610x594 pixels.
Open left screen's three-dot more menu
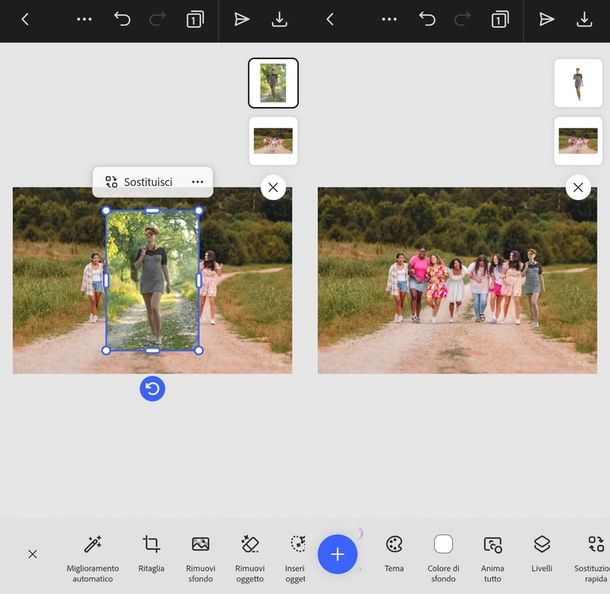click(x=84, y=19)
